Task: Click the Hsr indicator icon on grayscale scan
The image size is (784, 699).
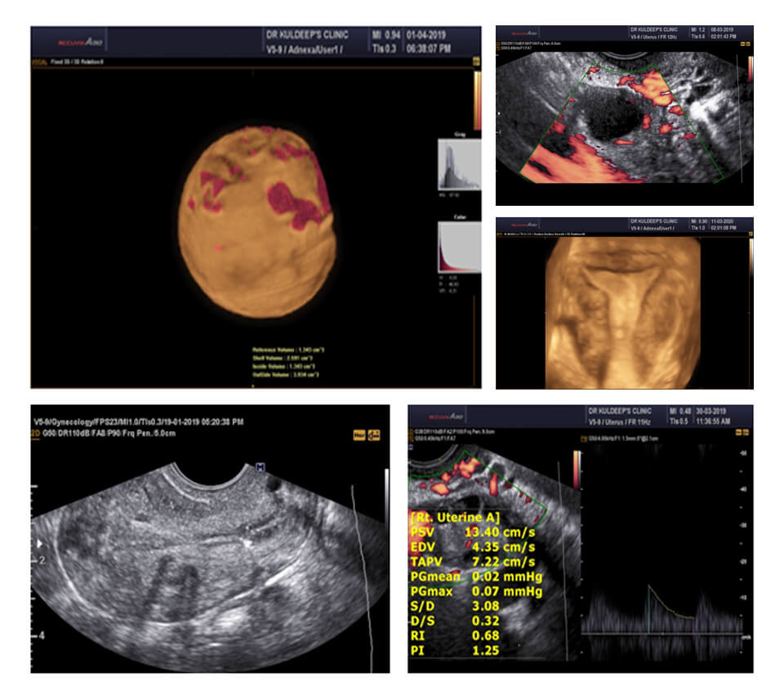Action: point(359,435)
